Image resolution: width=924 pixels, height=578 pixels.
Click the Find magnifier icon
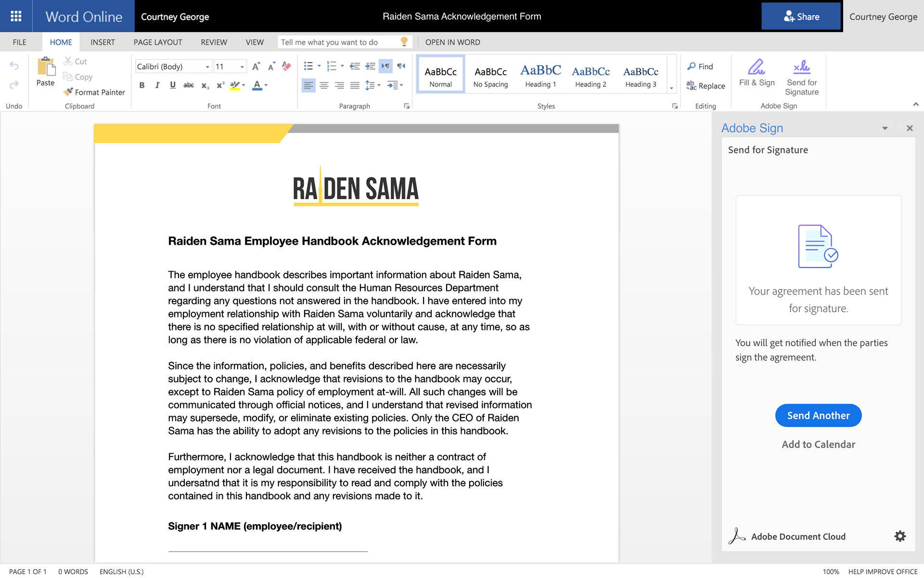(692, 66)
